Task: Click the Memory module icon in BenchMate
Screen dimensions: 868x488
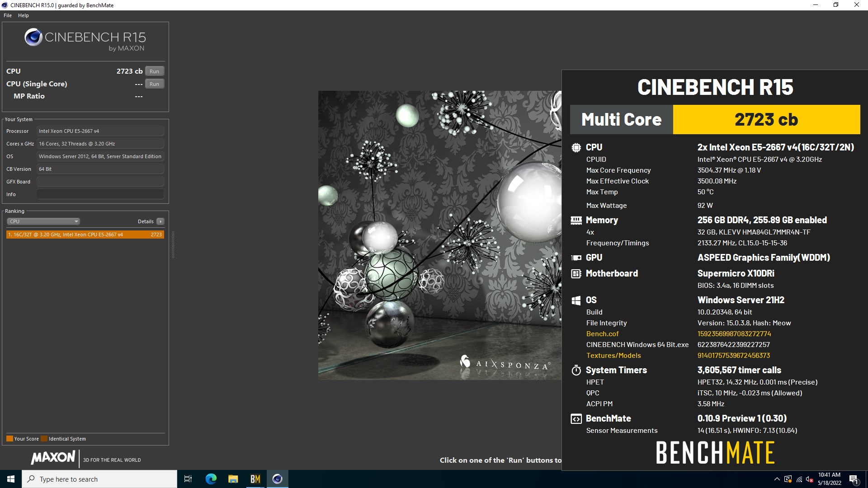Action: pos(576,220)
